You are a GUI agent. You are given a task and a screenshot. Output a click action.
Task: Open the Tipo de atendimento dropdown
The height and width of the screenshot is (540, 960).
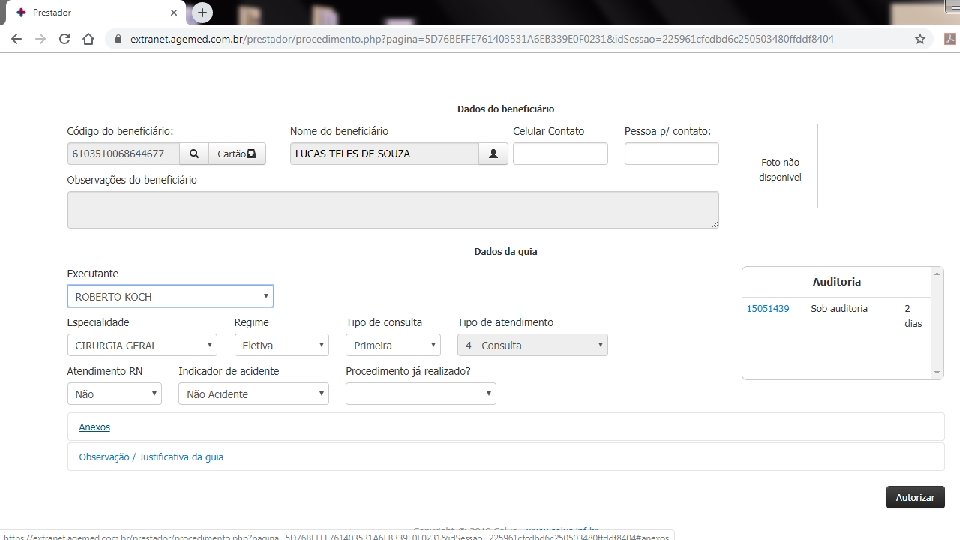pos(532,345)
